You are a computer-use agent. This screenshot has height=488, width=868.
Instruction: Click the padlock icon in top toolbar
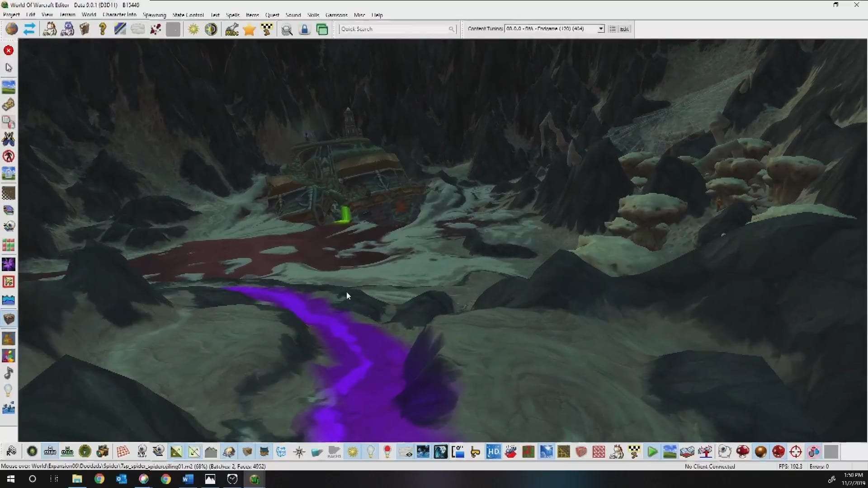[x=305, y=30]
